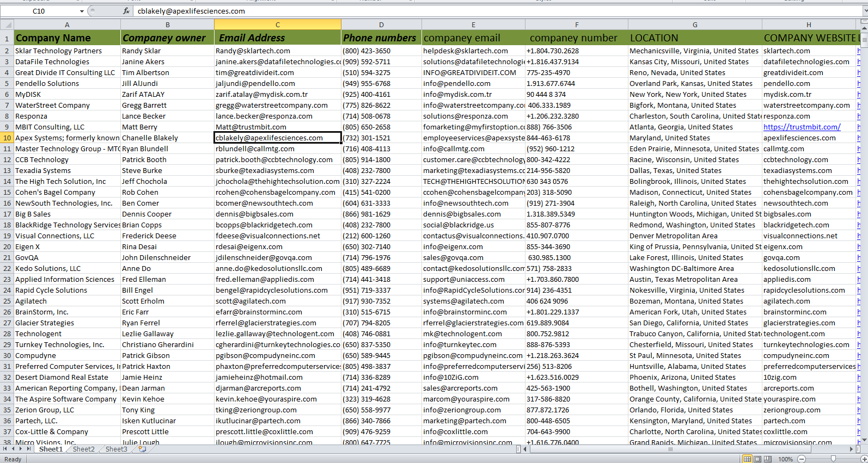
Task: Open the Sheet2 tab
Action: coord(83,449)
